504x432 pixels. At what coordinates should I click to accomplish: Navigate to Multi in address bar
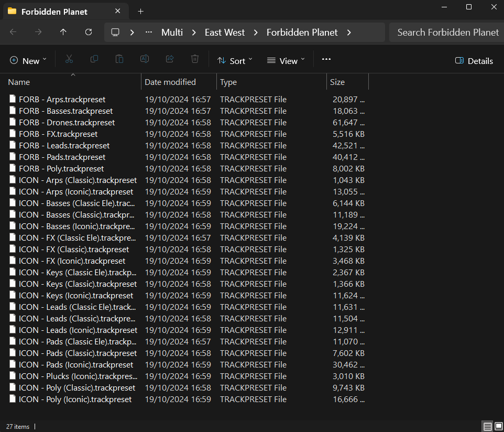click(x=172, y=33)
